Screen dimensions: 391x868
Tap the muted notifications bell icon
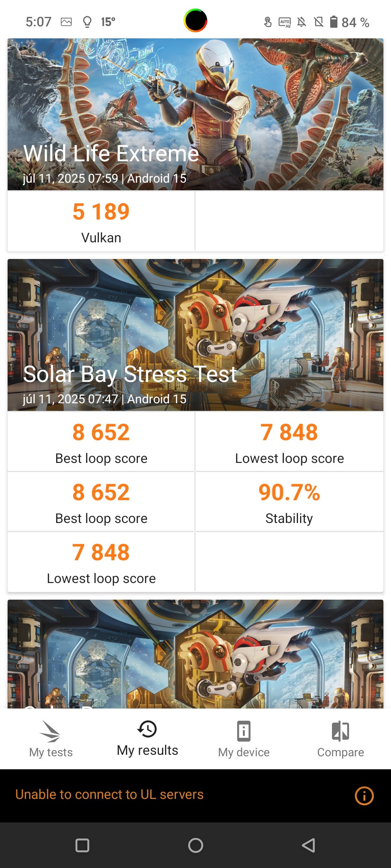pos(302,22)
